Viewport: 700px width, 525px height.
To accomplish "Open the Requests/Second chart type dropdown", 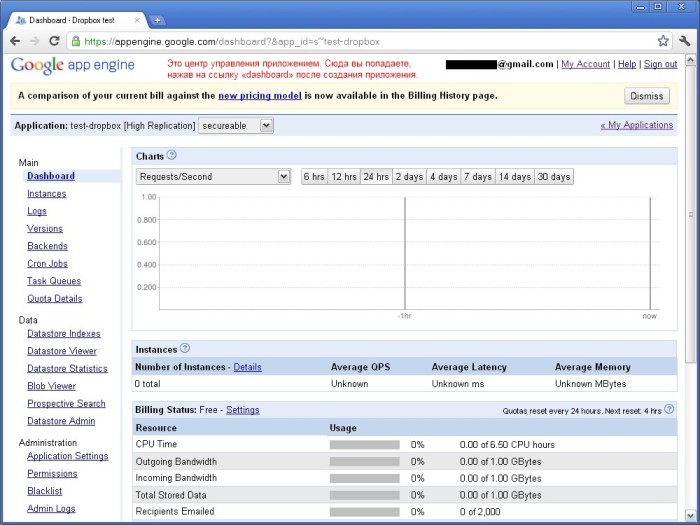I will click(213, 176).
